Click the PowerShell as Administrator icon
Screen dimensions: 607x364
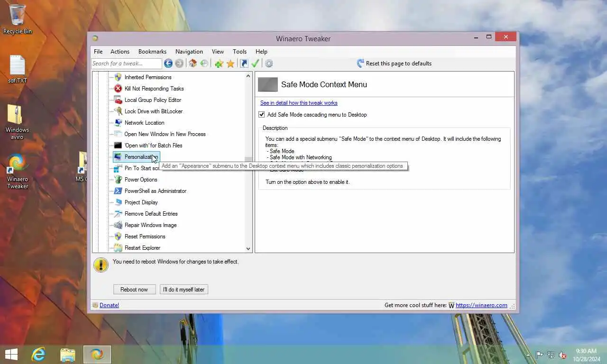click(x=118, y=191)
